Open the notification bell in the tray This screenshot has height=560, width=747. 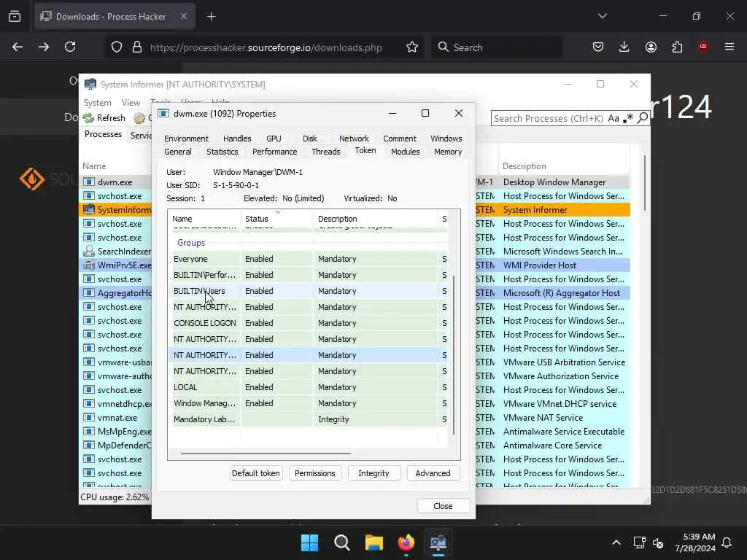(x=727, y=542)
